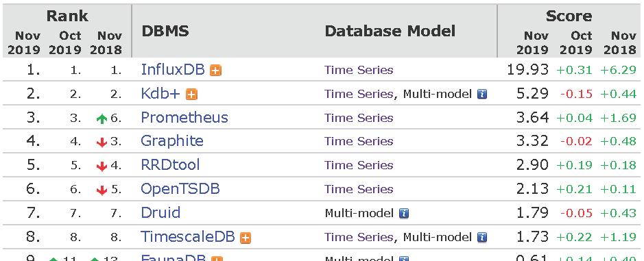
Task: Click the Database Model column header
Action: [x=390, y=32]
